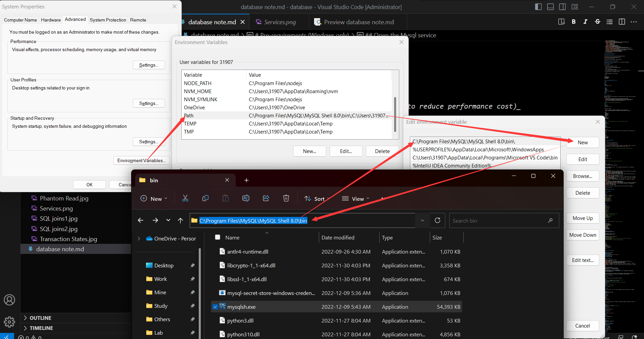This screenshot has width=644, height=339.
Task: Open VS Code Accounts icon
Action: (9, 300)
